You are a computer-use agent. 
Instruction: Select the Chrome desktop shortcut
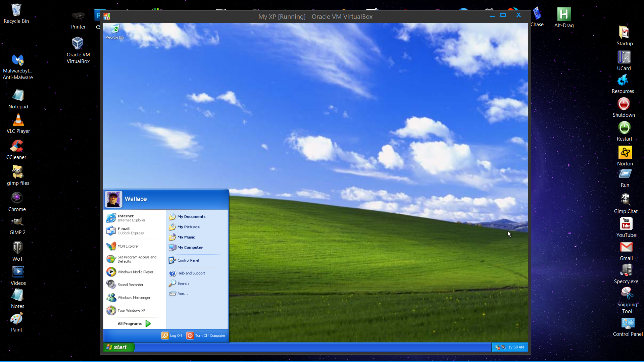[17, 202]
